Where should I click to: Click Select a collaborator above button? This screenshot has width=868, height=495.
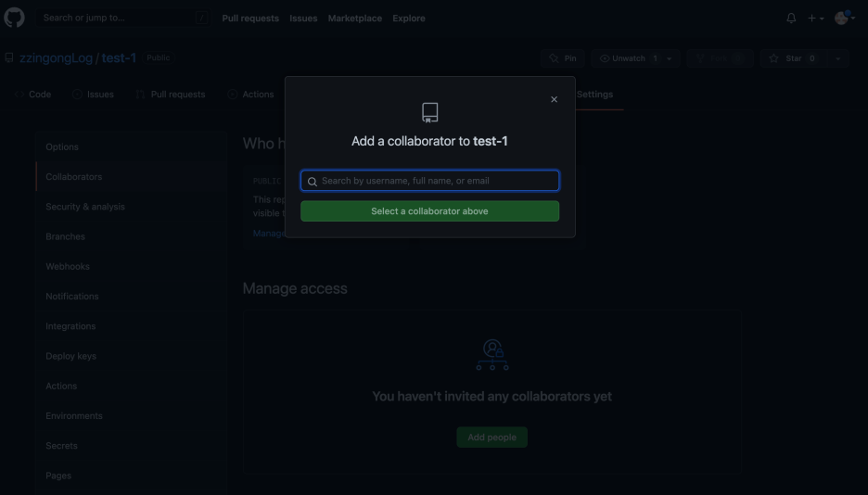[429, 211]
